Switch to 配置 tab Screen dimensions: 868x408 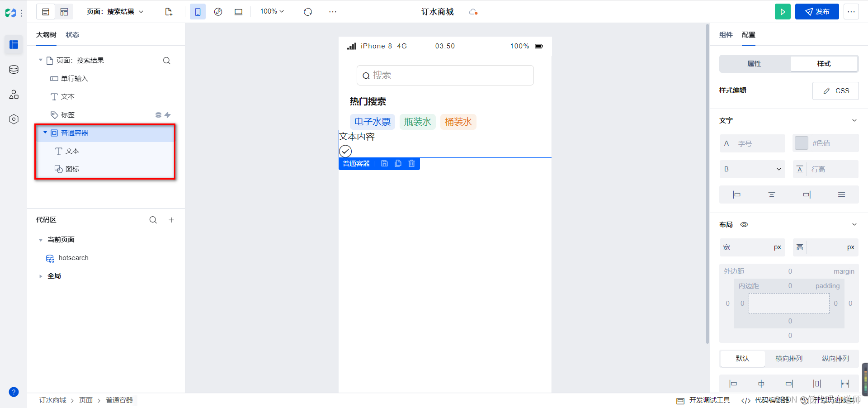[749, 35]
